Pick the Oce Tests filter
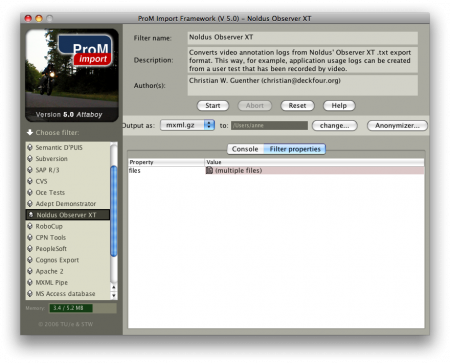450x363 pixels. 68,192
